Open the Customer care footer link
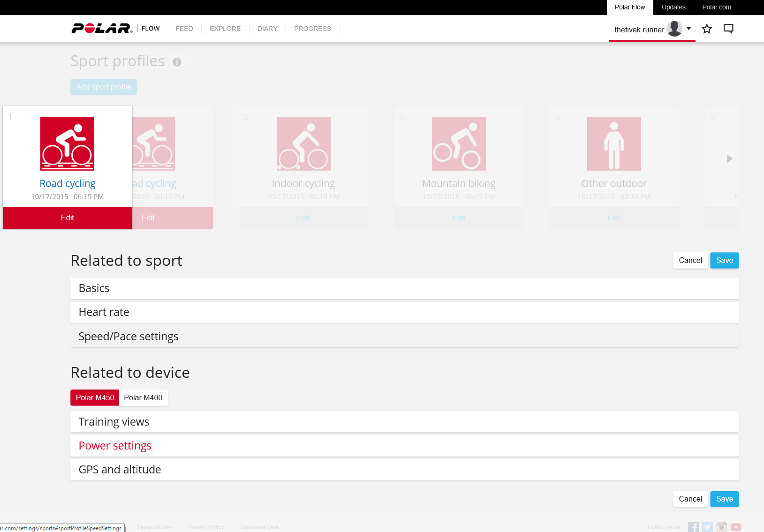 [259, 527]
